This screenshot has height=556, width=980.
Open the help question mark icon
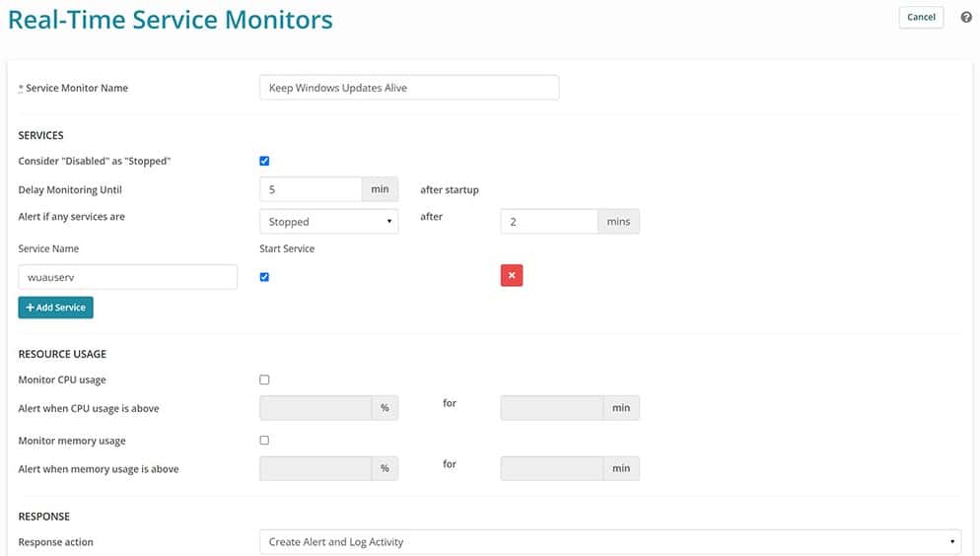coord(966,18)
